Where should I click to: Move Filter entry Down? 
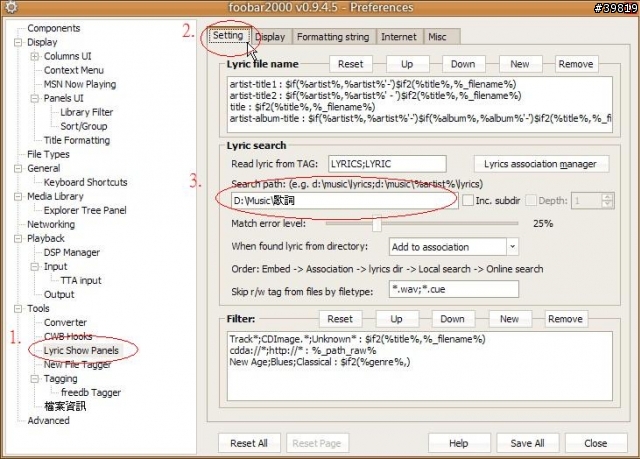click(453, 319)
